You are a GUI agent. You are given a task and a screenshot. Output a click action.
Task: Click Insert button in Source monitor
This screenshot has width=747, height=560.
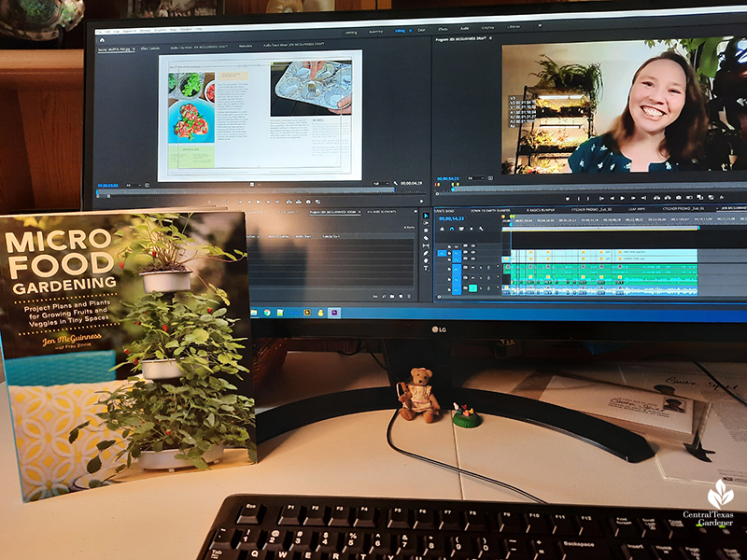tap(289, 202)
